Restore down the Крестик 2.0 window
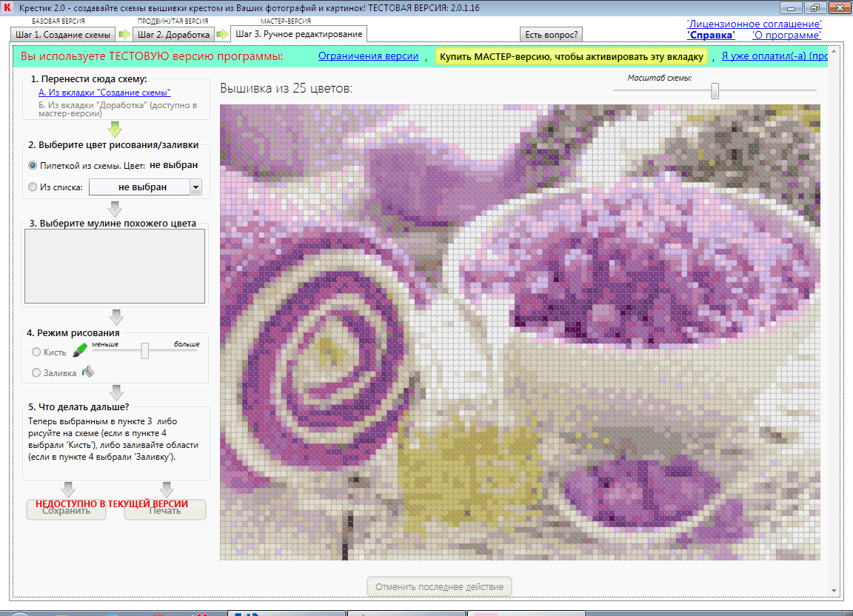 (815, 7)
